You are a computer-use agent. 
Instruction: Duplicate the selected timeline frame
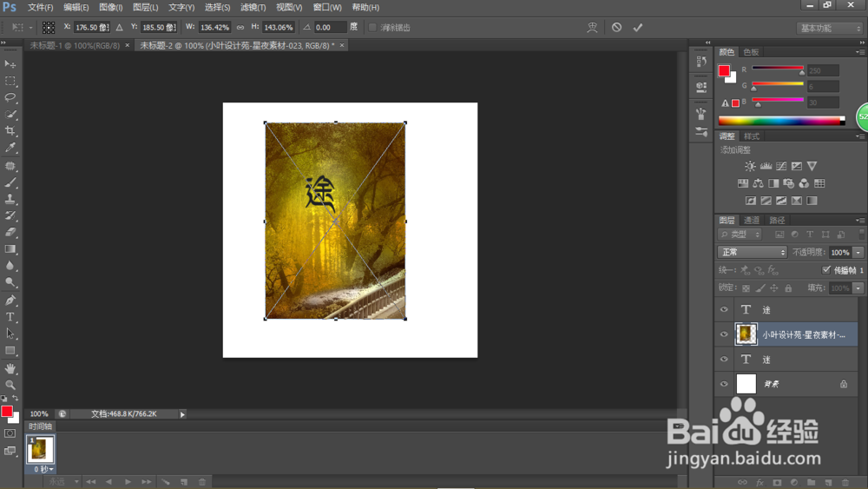point(184,482)
